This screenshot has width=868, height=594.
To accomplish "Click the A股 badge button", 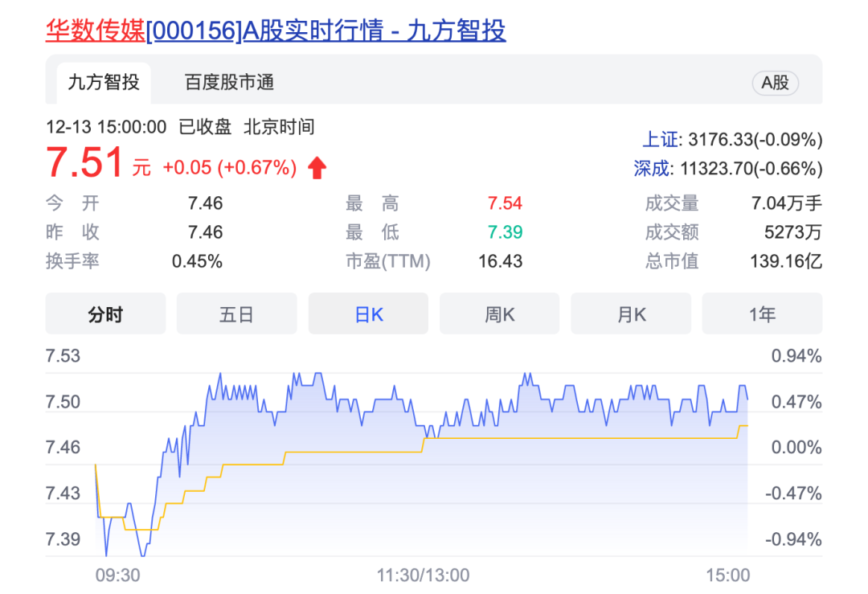I will [x=775, y=83].
